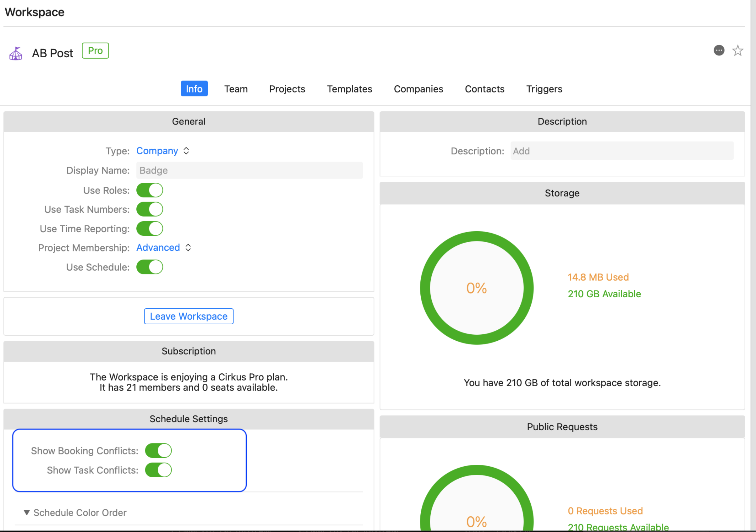Open the more options ellipsis button

pos(719,50)
